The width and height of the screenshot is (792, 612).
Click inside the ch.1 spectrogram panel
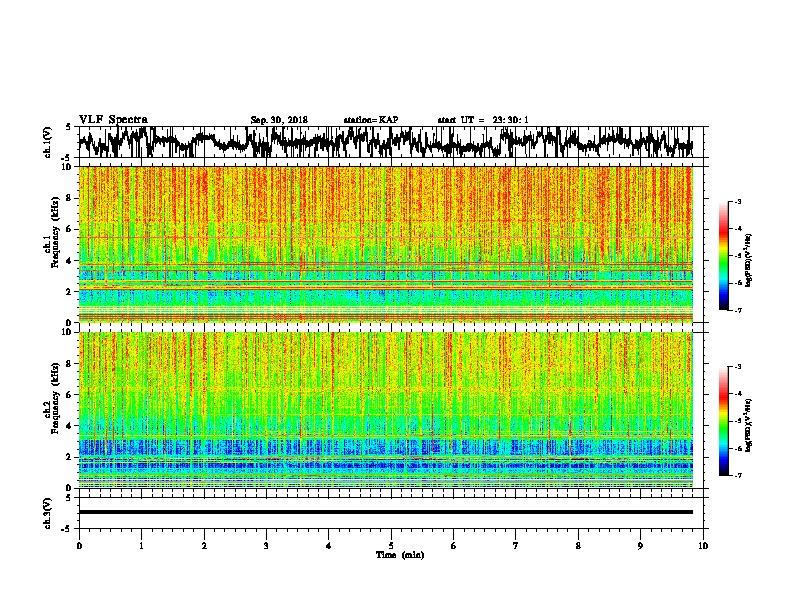[386, 244]
